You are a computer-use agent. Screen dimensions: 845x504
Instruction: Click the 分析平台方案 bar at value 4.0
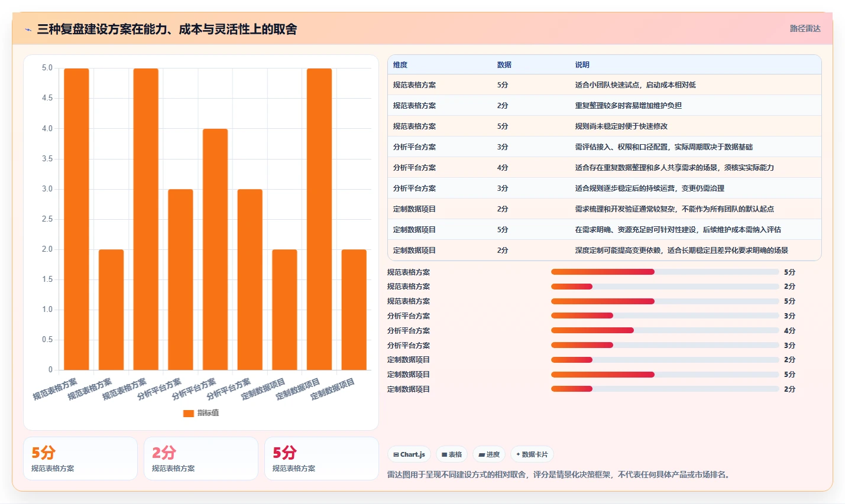(x=215, y=249)
